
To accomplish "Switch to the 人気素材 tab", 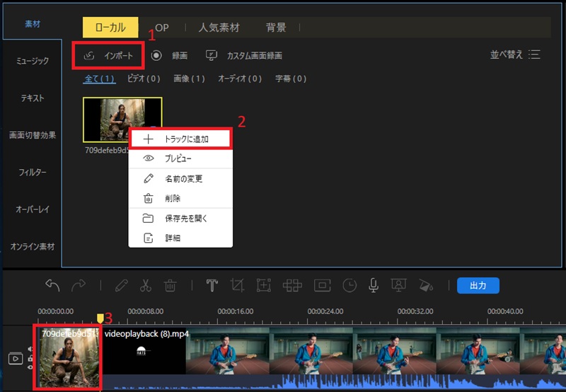I will click(219, 28).
